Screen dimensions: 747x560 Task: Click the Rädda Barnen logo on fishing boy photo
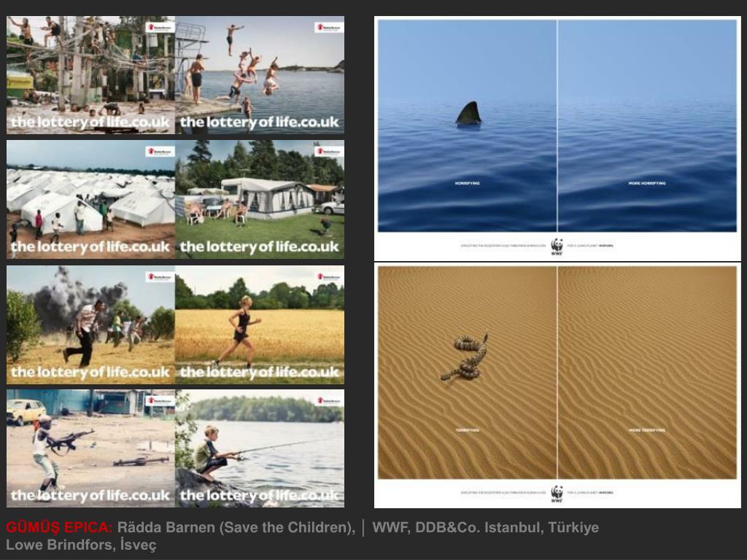[x=329, y=400]
